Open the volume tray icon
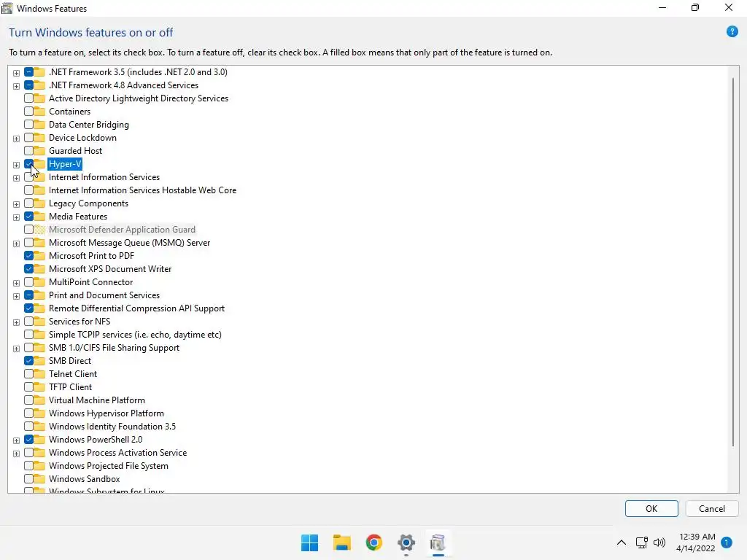The height and width of the screenshot is (560, 747). tap(659, 542)
